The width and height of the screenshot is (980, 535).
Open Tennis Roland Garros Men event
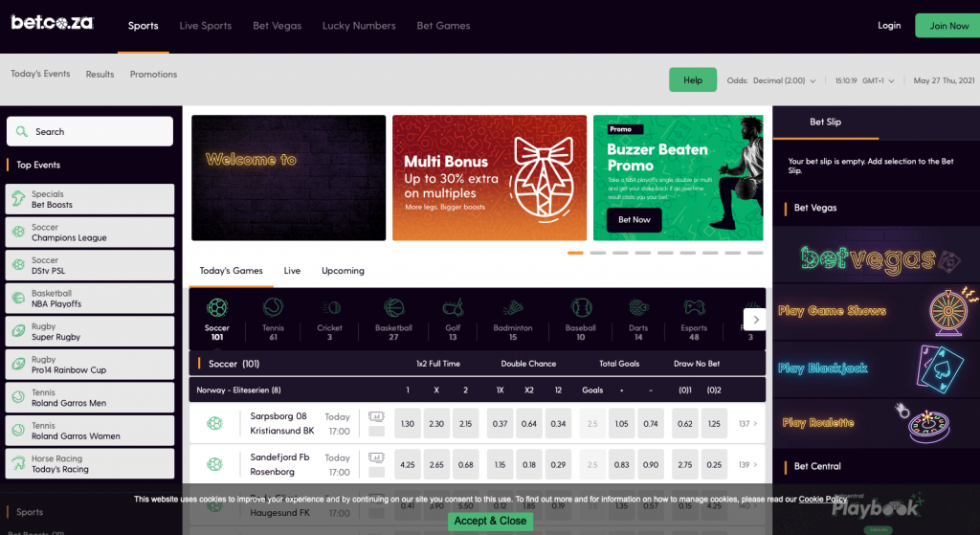coord(90,398)
